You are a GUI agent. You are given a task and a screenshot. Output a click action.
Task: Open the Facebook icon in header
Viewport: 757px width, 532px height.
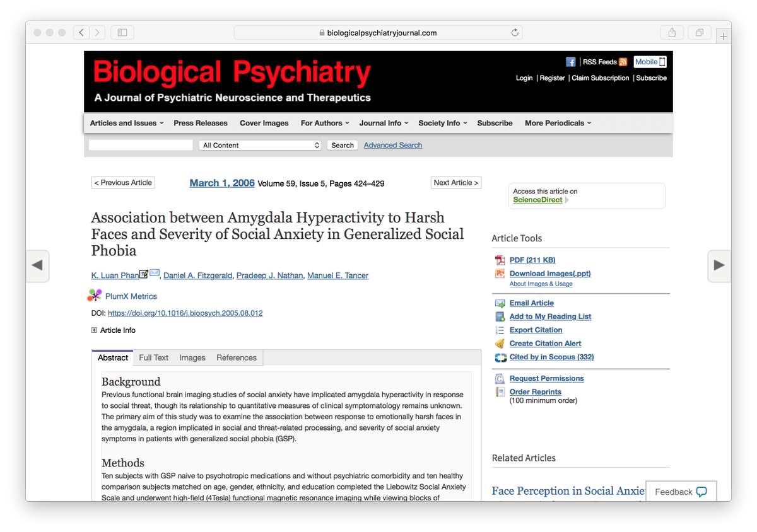[571, 62]
